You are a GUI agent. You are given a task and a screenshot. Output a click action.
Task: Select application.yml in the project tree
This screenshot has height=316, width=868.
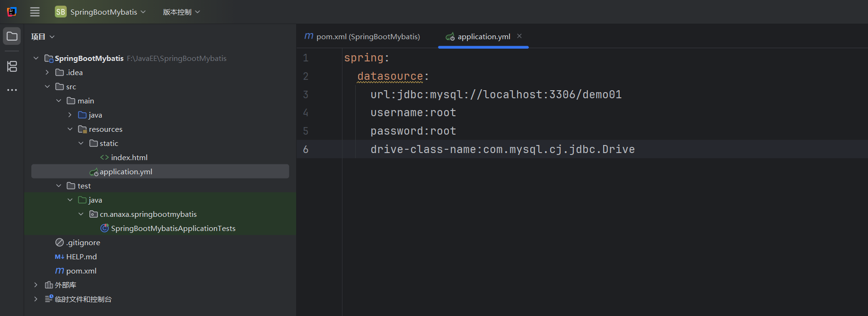pos(160,171)
